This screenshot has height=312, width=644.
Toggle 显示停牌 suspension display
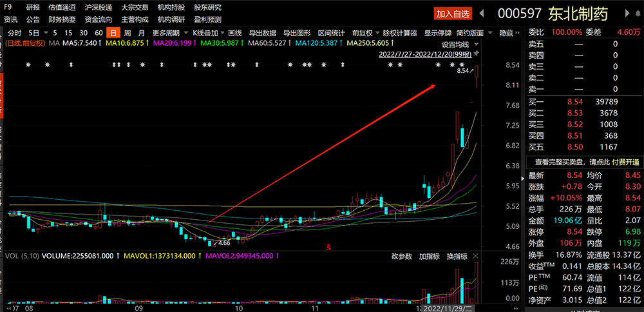[438, 34]
